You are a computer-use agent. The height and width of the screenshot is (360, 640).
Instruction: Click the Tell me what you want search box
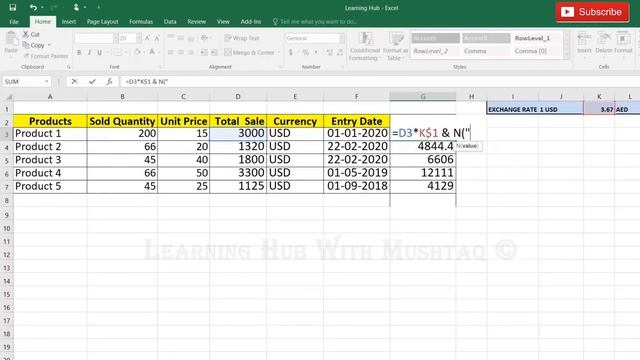[x=315, y=22]
